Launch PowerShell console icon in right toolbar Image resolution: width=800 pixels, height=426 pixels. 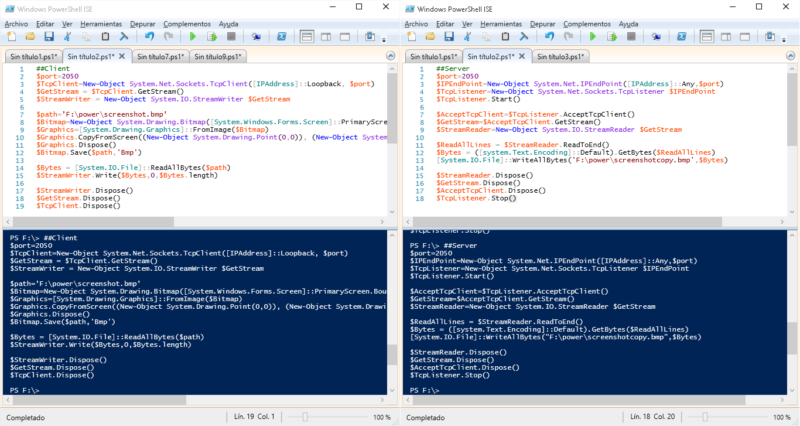click(681, 36)
